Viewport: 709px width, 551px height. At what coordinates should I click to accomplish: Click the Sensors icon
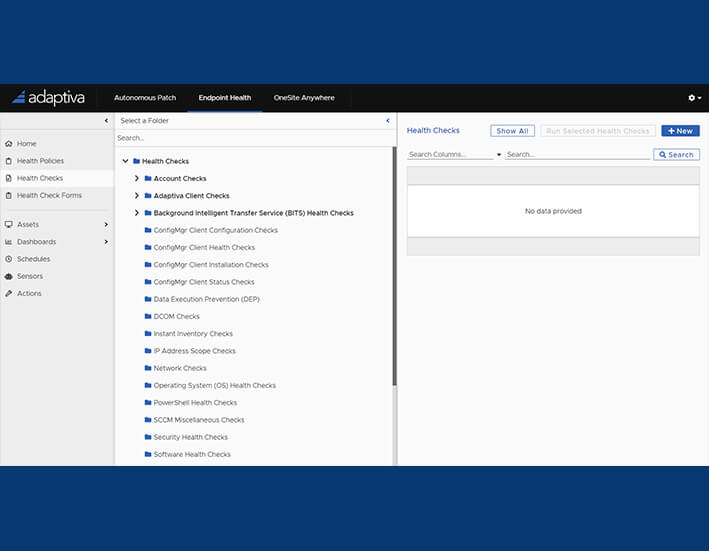click(x=9, y=276)
